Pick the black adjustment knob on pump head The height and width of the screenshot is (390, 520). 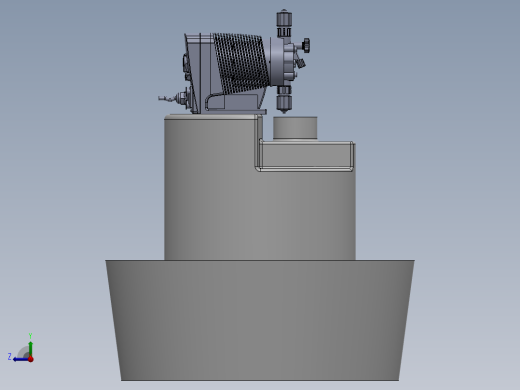click(305, 44)
